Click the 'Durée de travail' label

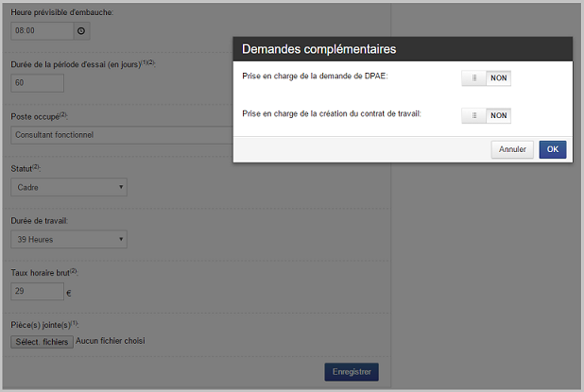tap(40, 221)
